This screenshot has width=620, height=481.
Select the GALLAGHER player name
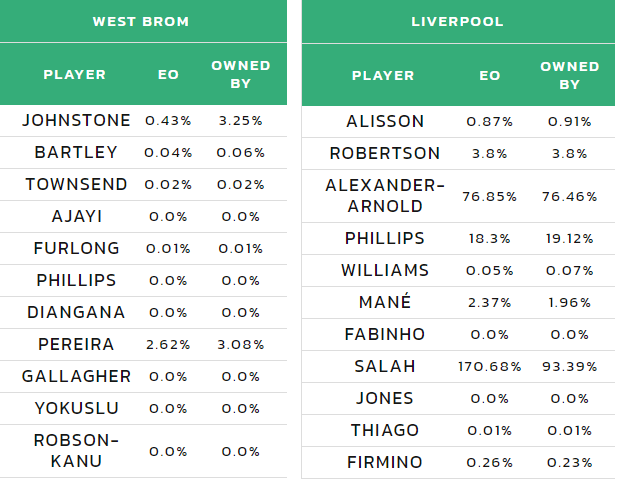(x=76, y=376)
